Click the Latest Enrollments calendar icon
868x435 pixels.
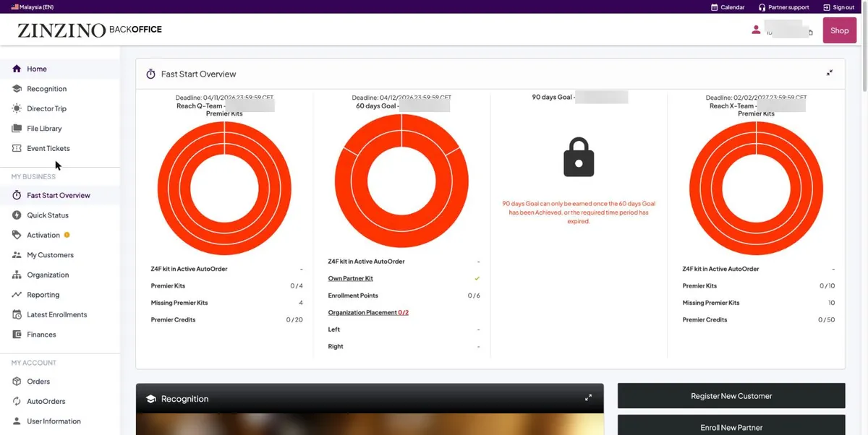[17, 314]
